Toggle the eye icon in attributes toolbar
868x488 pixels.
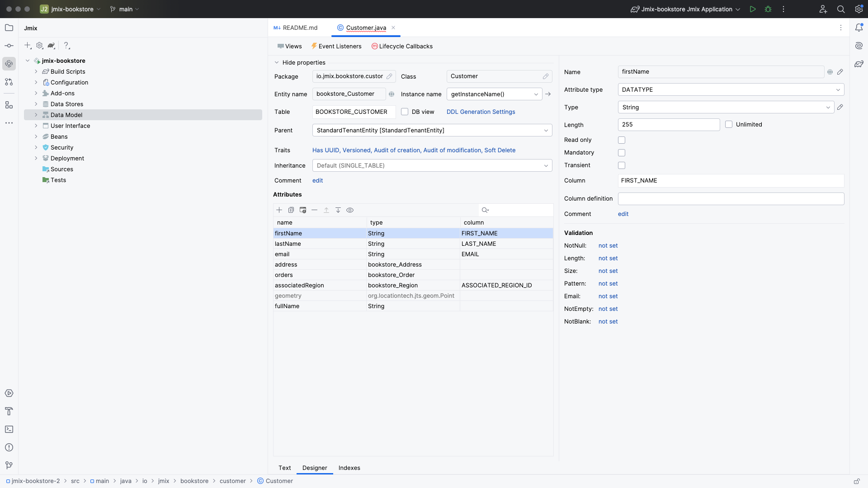coord(350,210)
